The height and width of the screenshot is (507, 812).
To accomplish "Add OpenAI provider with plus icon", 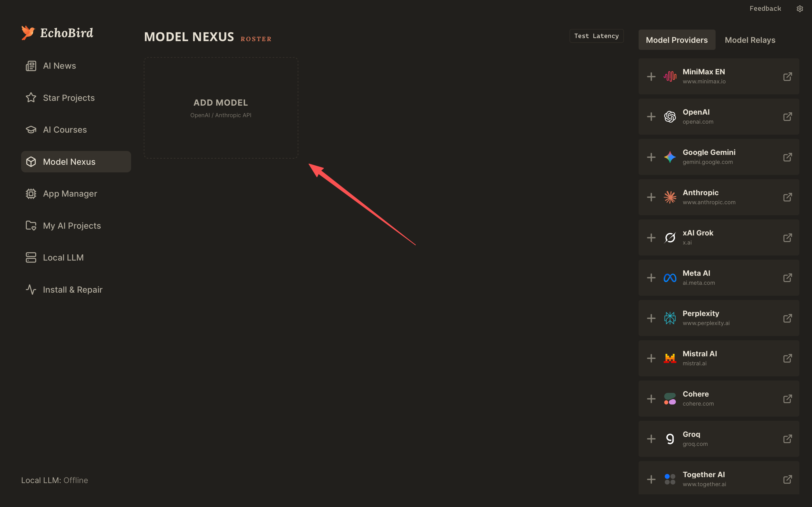I will [x=651, y=117].
